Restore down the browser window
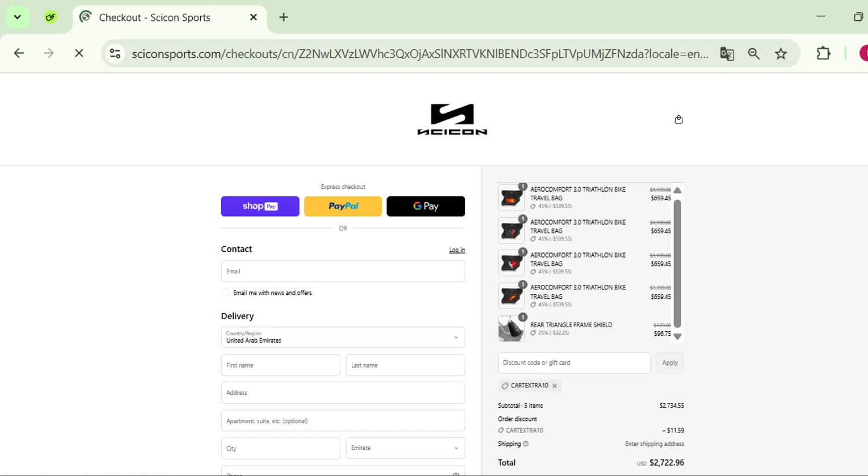868x476 pixels. click(x=858, y=17)
